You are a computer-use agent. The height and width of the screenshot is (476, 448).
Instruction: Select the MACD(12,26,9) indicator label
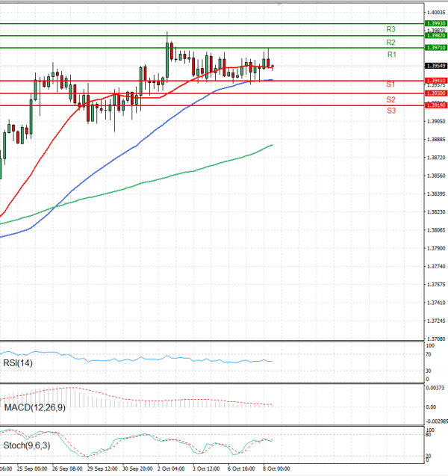[35, 407]
